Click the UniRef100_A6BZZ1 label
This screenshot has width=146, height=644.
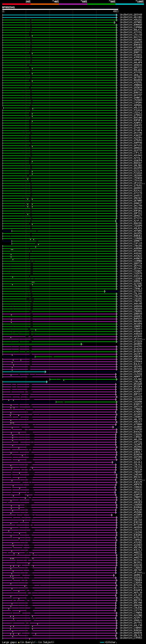pos(131,552)
